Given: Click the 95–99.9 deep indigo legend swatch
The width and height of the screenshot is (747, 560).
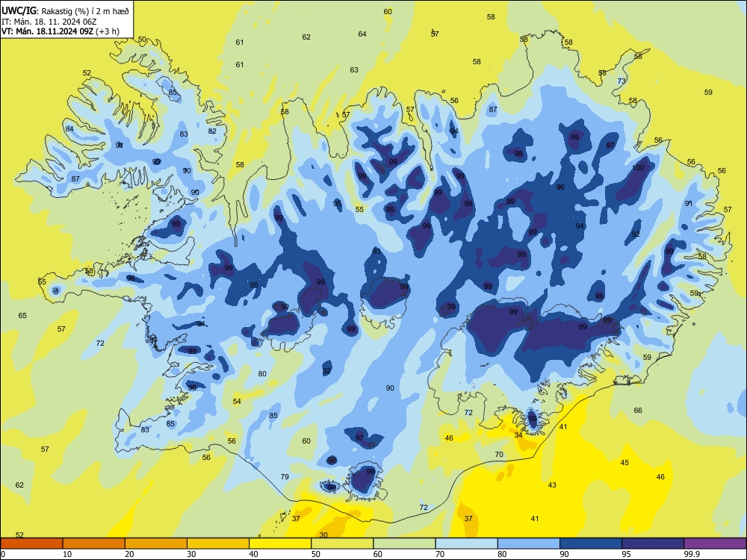Looking at the screenshot, I should tap(653, 544).
